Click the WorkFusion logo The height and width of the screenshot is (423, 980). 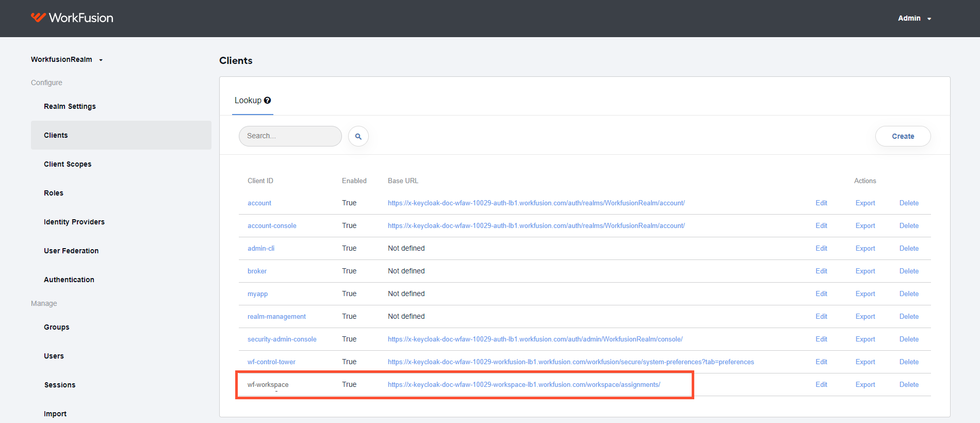tap(72, 18)
